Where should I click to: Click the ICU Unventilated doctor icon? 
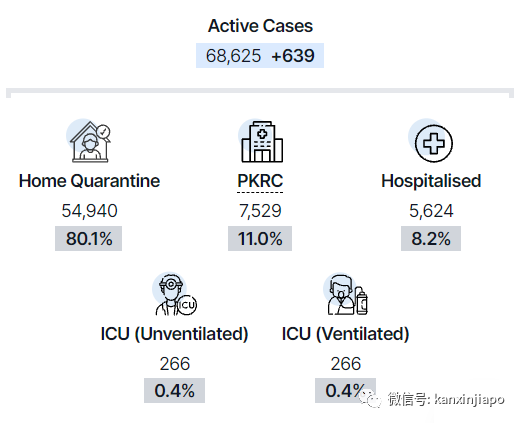[x=174, y=294]
